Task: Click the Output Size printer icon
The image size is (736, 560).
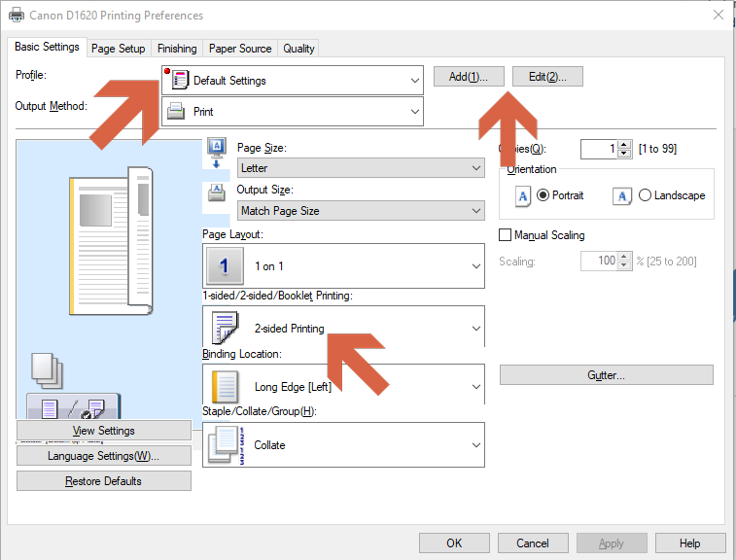Action: 217,192
